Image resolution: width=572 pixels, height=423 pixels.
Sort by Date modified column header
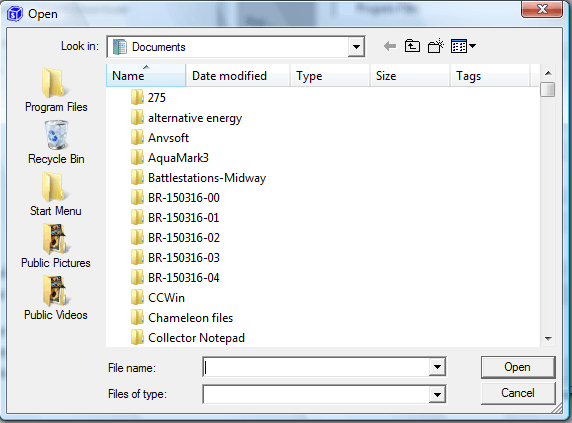(x=238, y=75)
